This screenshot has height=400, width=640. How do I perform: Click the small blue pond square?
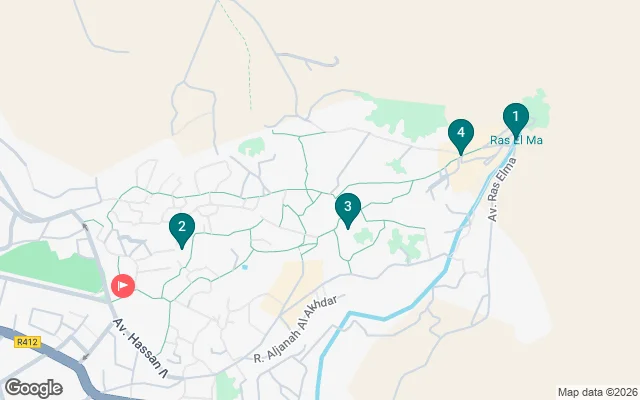(244, 267)
